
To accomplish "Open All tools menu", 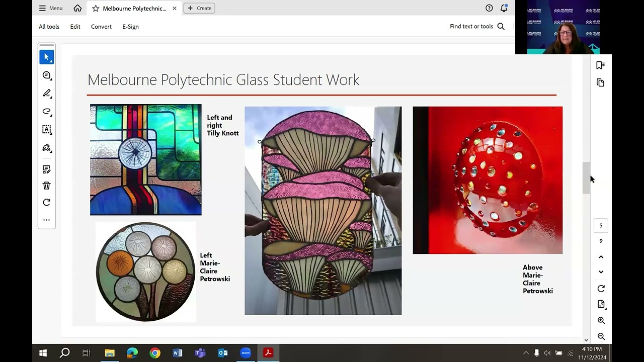I will coord(49,27).
